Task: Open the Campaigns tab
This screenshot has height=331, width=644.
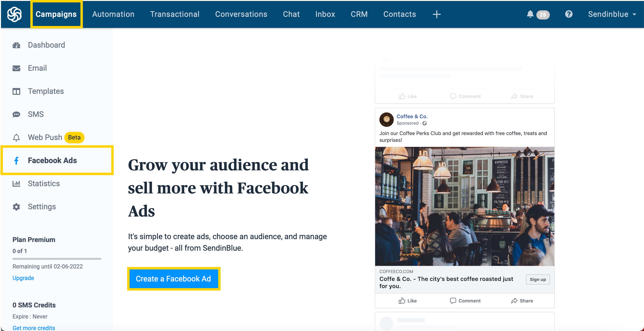Action: coord(56,14)
